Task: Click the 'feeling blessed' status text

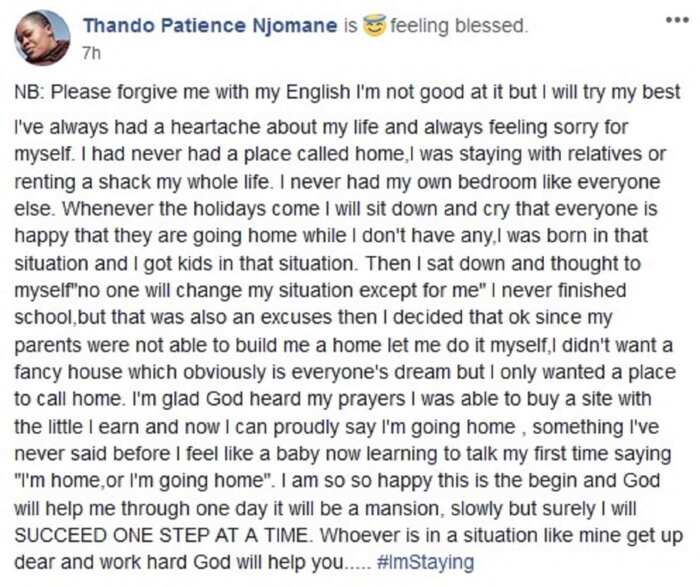Action: (458, 26)
